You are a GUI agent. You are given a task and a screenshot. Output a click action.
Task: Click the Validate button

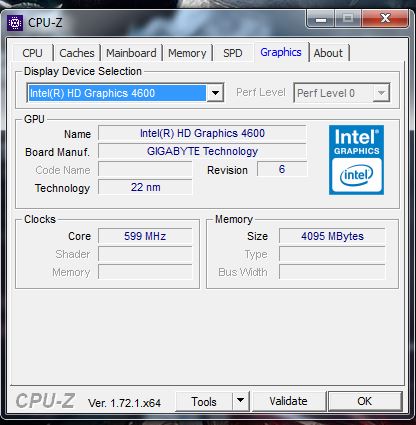click(x=289, y=401)
